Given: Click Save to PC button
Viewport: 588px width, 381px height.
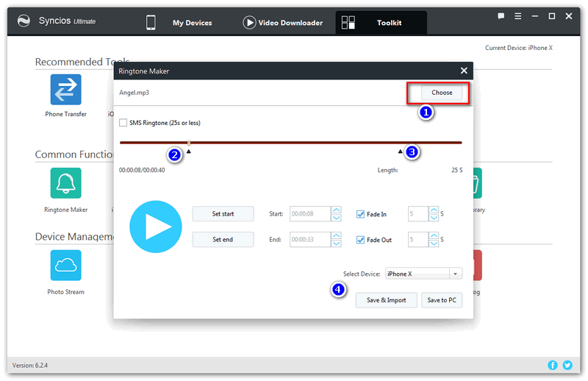Looking at the screenshot, I should tap(442, 300).
